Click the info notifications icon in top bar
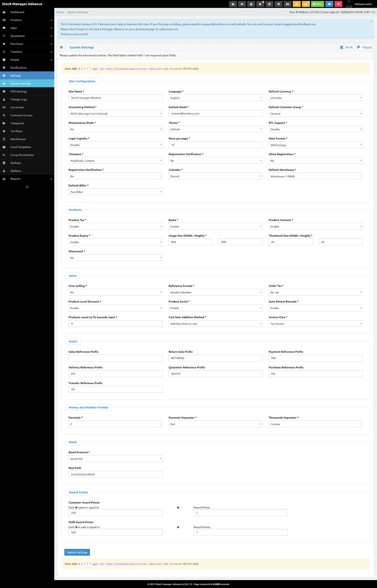This screenshot has width=377, height=588. coord(260,4)
